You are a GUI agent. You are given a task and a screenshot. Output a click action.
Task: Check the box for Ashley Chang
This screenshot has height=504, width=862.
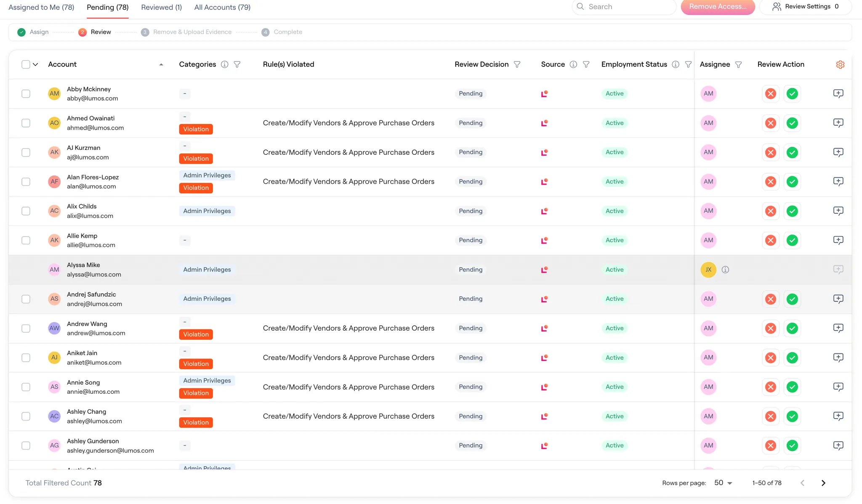[x=26, y=416]
